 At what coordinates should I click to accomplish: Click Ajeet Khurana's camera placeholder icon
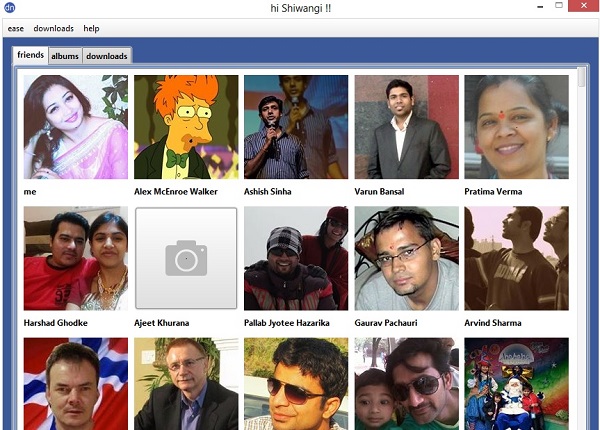[x=186, y=258]
